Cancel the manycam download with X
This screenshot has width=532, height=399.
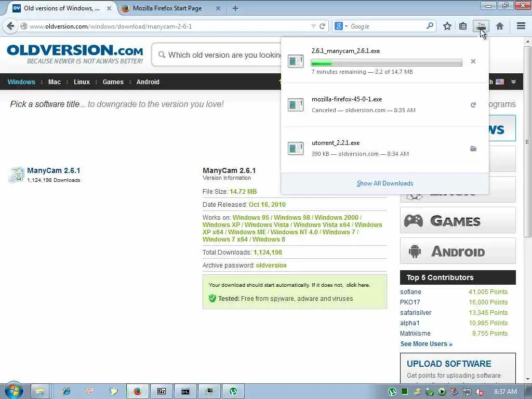[473, 61]
